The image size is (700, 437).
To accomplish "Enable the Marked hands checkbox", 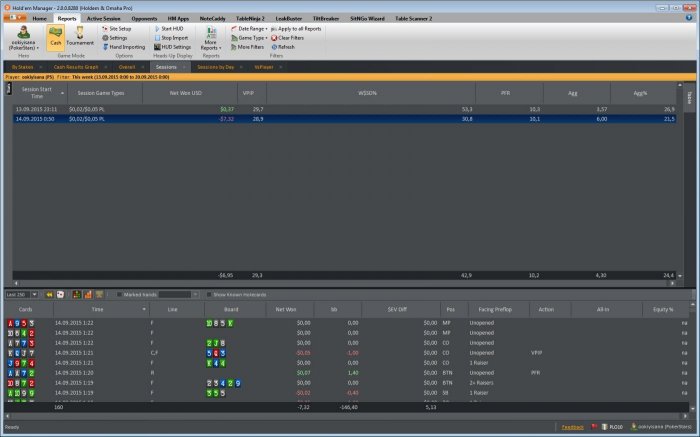I will 118,295.
